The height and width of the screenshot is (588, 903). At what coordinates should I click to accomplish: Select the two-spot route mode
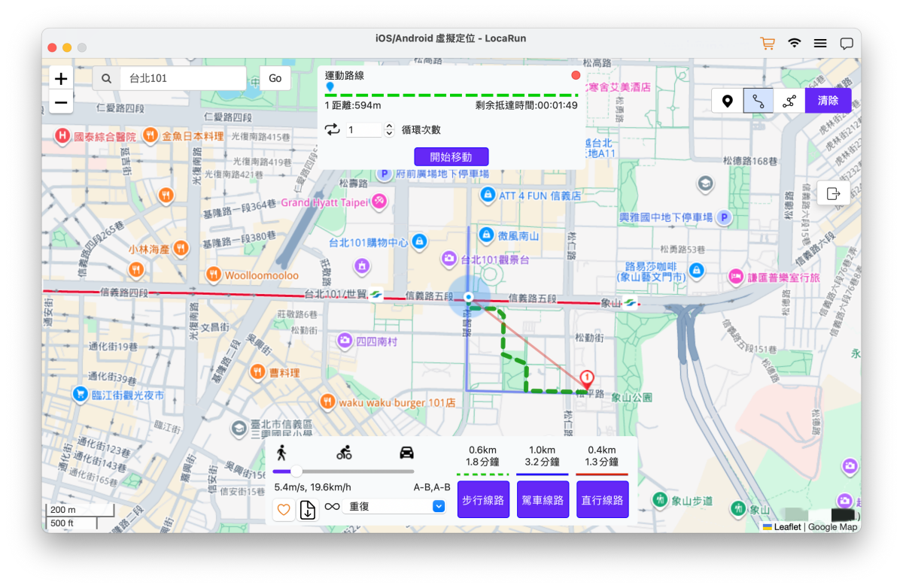pyautogui.click(x=759, y=101)
